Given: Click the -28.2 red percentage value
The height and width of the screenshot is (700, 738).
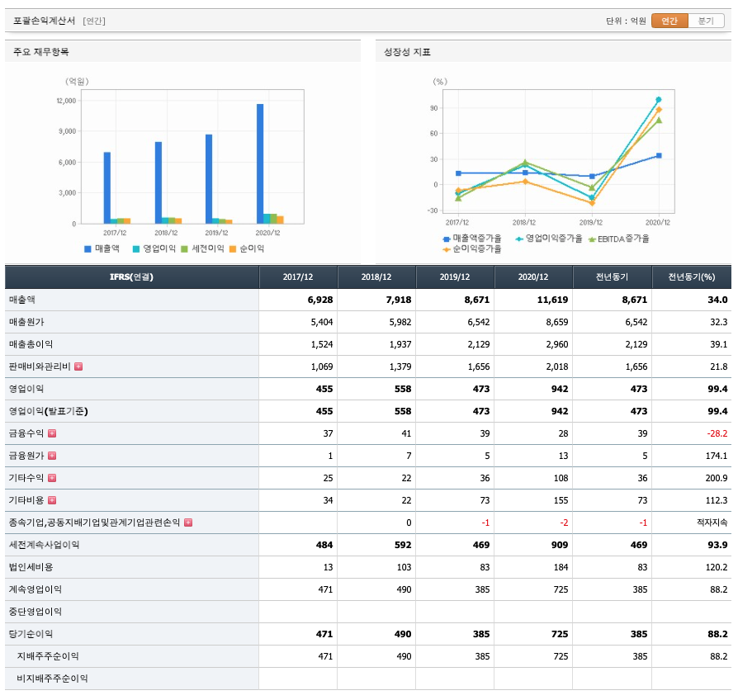Looking at the screenshot, I should tap(717, 433).
